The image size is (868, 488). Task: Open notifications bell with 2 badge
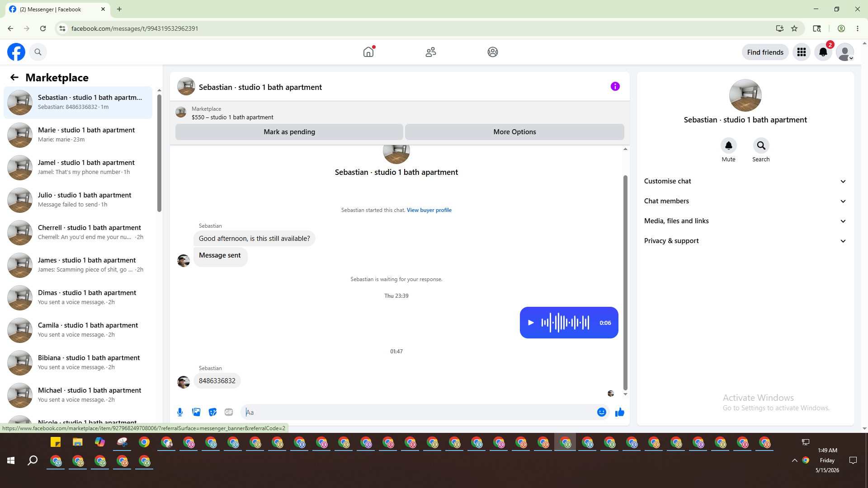[823, 52]
